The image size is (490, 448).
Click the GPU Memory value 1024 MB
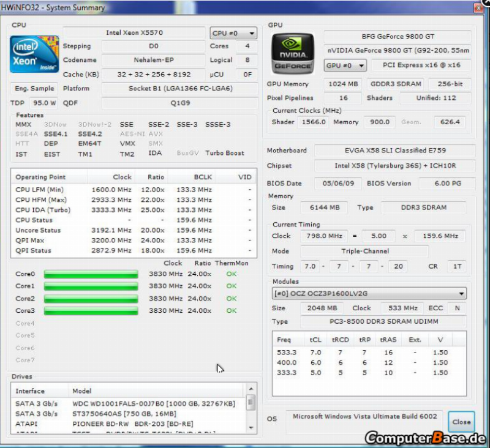point(343,84)
